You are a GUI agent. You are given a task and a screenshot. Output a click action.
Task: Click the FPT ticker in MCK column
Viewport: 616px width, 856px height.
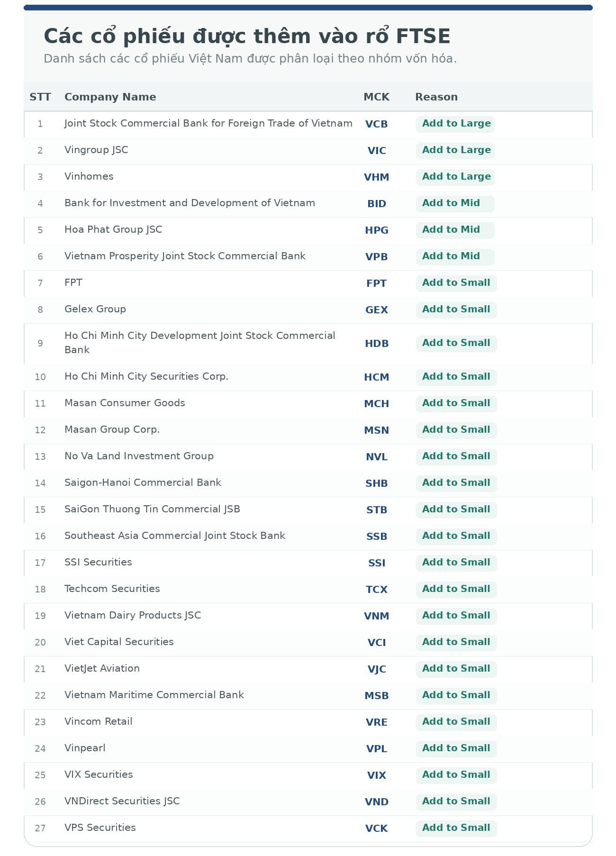(x=377, y=283)
